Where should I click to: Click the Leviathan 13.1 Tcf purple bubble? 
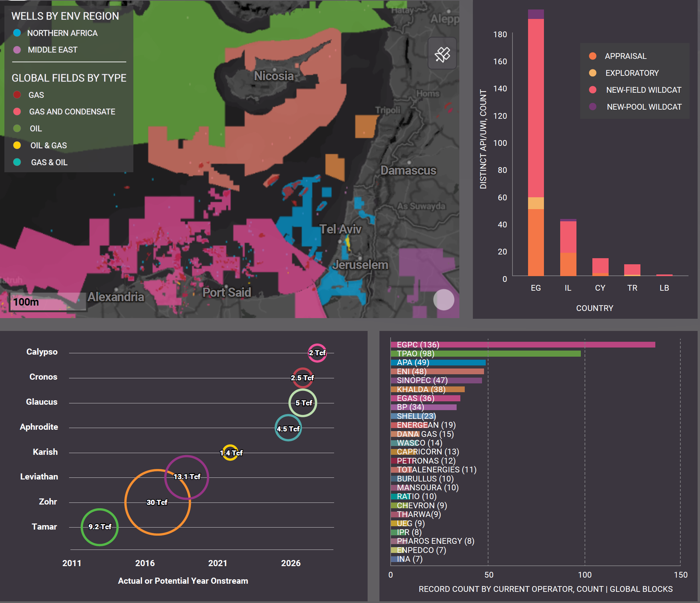[187, 477]
